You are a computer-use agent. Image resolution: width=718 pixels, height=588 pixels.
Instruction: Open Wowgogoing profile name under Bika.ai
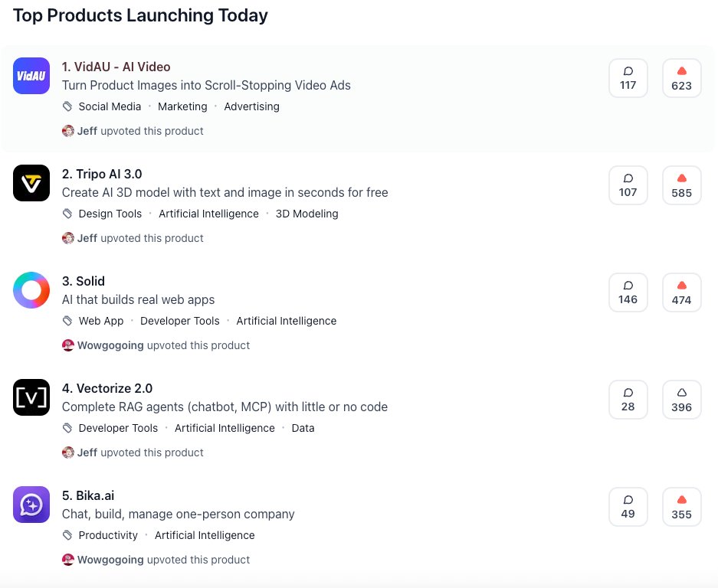coord(110,560)
